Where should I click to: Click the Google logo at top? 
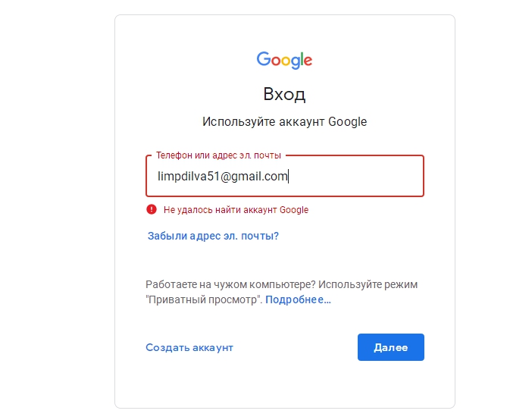(x=284, y=60)
